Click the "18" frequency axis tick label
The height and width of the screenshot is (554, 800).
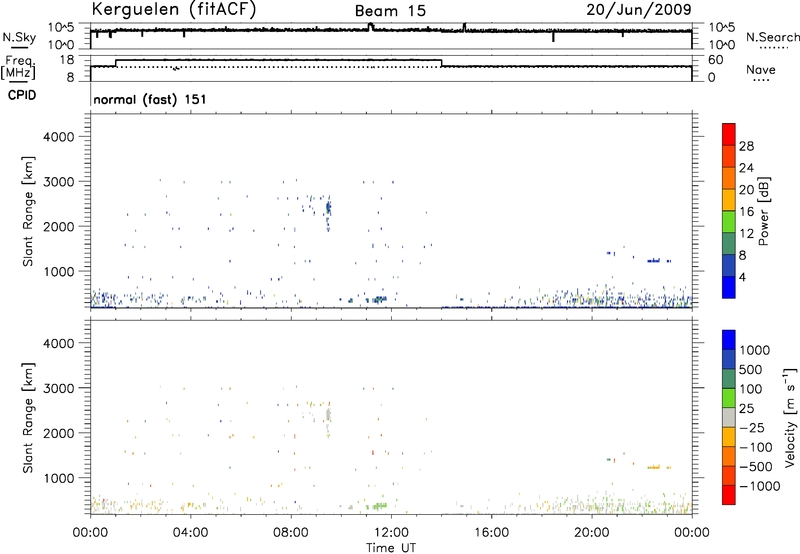(66, 60)
